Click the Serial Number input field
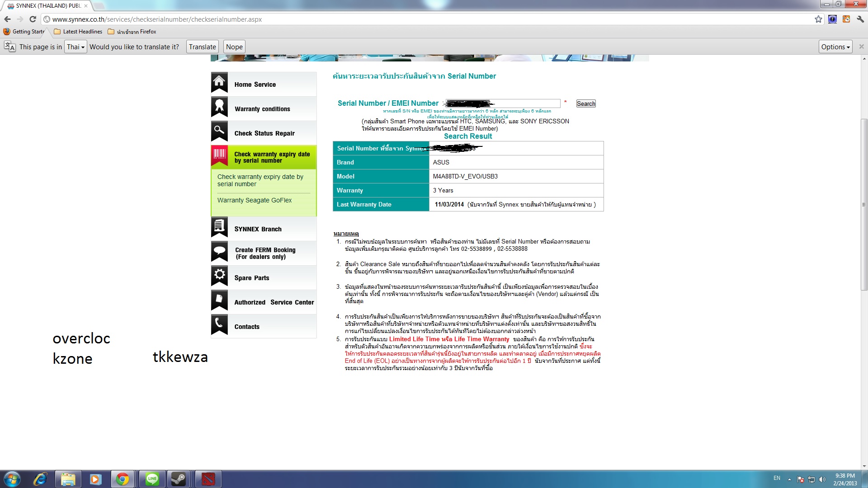Image resolution: width=868 pixels, height=488 pixels. [x=524, y=103]
